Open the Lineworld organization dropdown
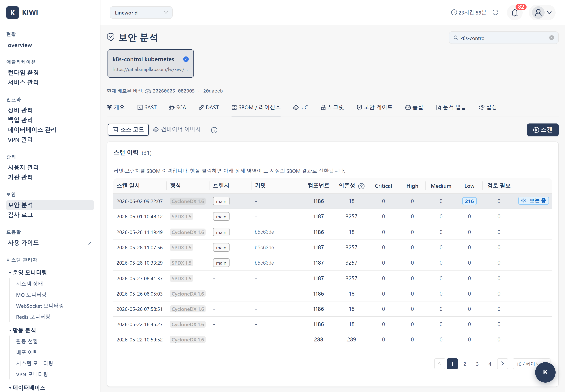The image size is (565, 392). tap(141, 13)
